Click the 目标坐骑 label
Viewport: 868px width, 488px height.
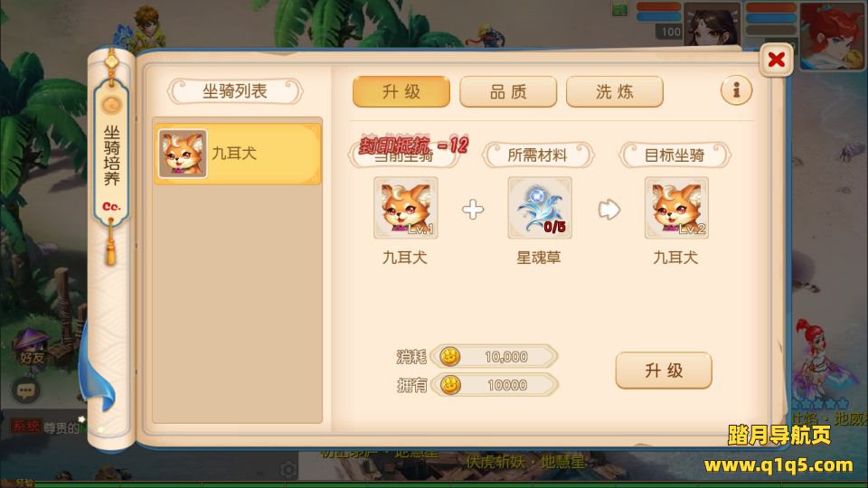[x=675, y=155]
